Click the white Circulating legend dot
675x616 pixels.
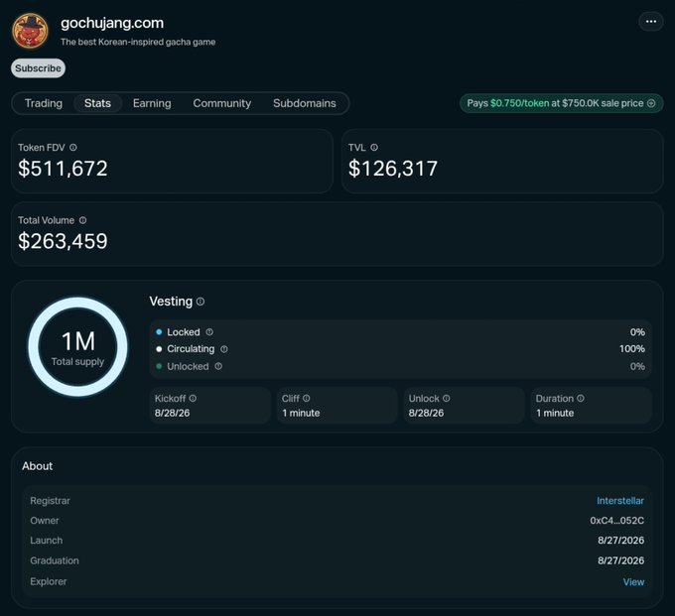tap(159, 349)
